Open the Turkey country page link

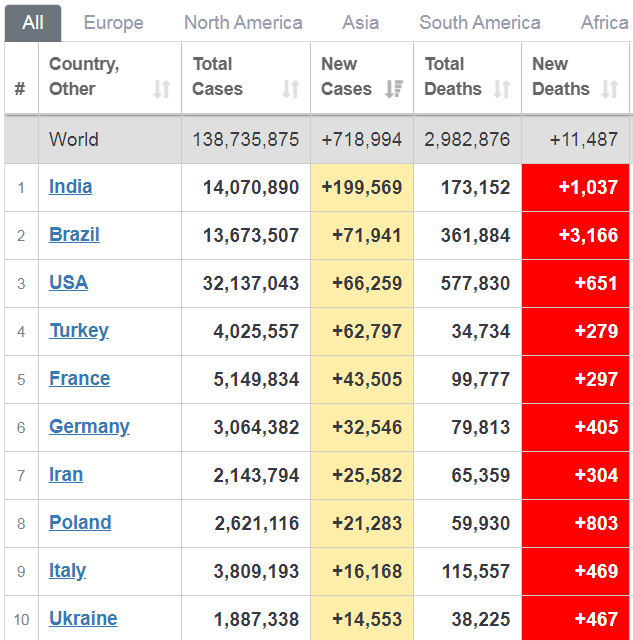click(79, 331)
